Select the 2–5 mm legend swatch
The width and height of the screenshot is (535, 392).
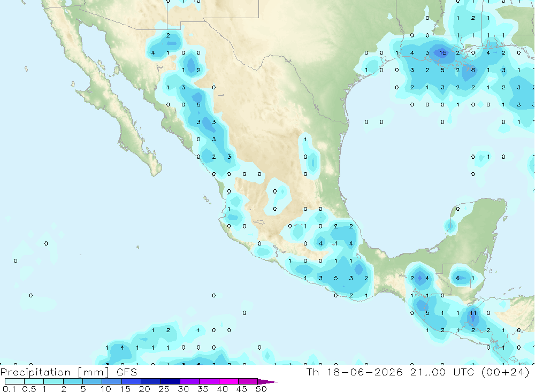click(73, 381)
